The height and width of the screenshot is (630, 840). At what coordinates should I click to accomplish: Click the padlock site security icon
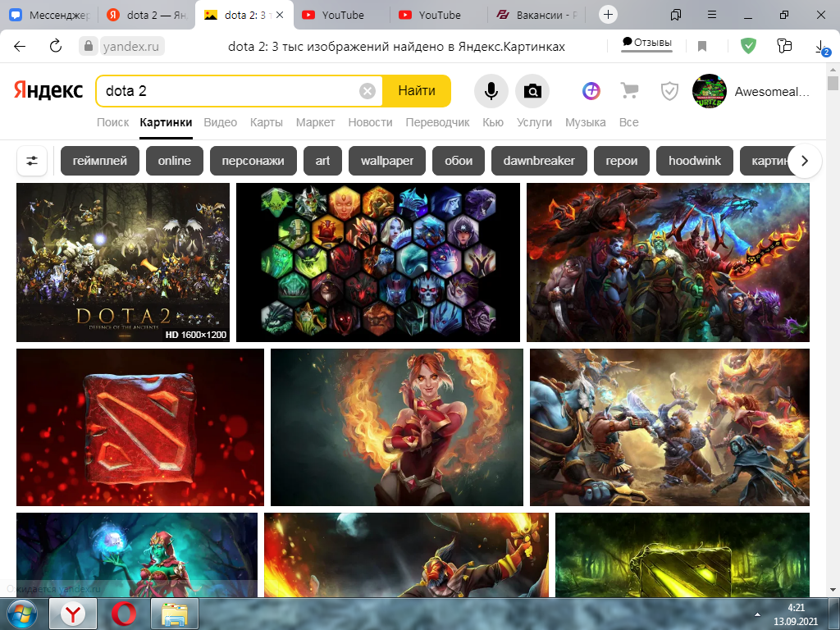[x=89, y=46]
